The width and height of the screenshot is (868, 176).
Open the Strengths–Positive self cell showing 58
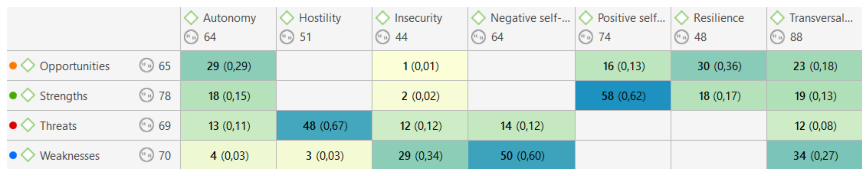click(623, 96)
